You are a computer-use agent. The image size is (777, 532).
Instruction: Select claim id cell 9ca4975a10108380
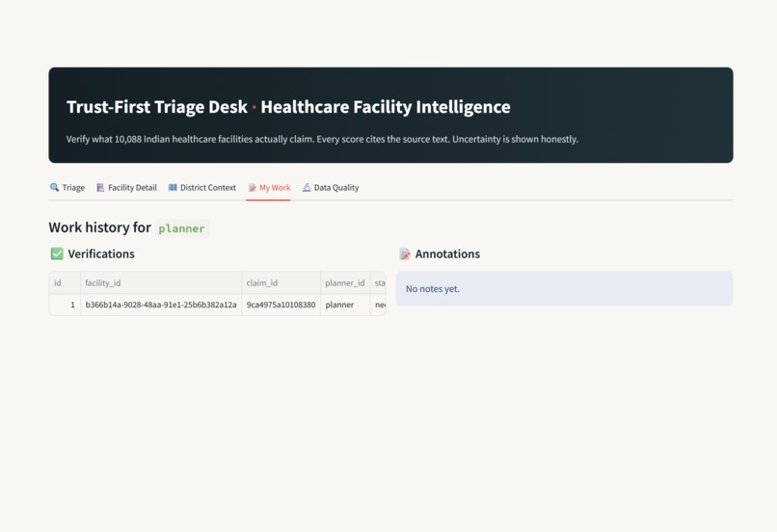[281, 305]
